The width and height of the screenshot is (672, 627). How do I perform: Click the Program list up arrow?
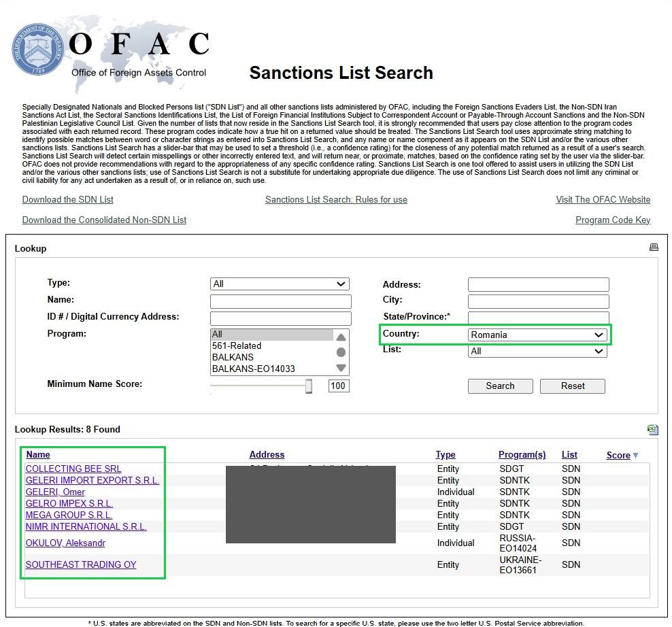(x=341, y=337)
